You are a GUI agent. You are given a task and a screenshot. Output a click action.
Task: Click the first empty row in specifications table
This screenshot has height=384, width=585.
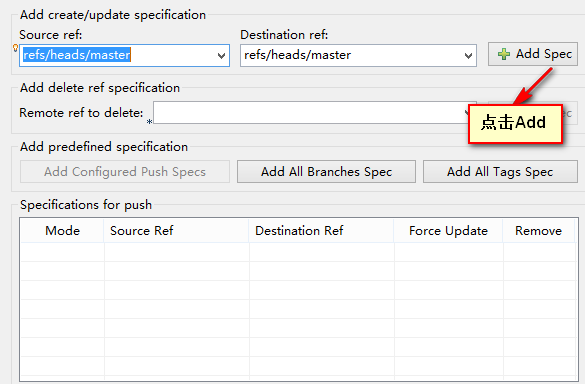point(298,252)
